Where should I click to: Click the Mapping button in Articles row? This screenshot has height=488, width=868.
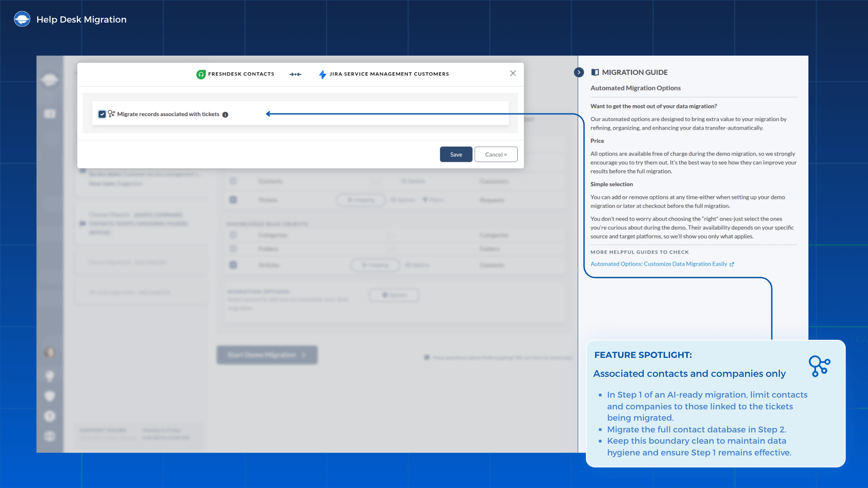tap(375, 265)
